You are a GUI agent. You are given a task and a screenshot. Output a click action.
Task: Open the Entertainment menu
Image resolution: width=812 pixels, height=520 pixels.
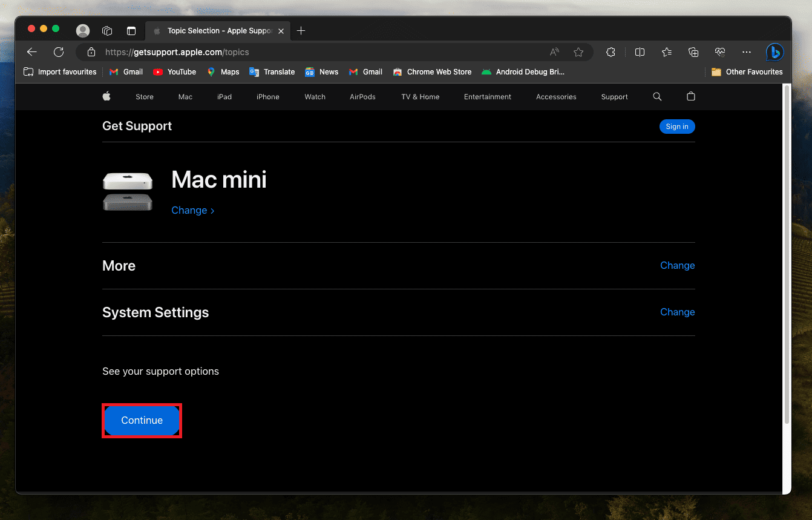488,97
